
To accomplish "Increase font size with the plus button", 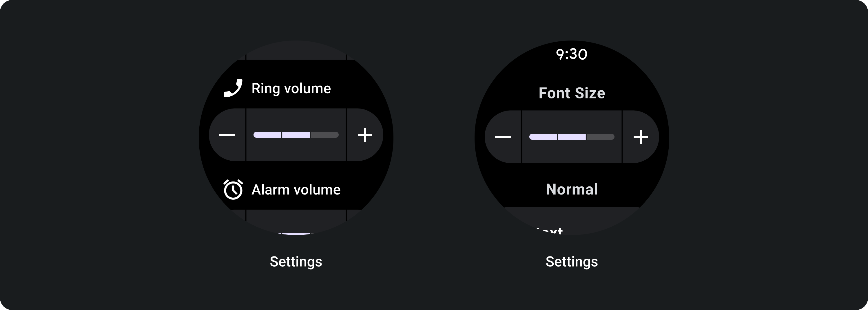I will (x=641, y=137).
